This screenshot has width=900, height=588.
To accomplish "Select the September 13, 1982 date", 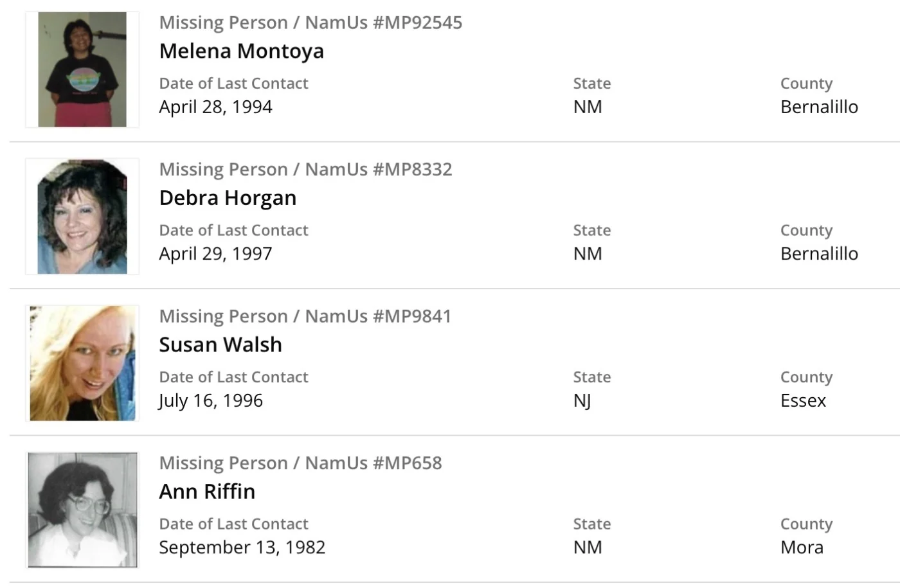I will (242, 548).
